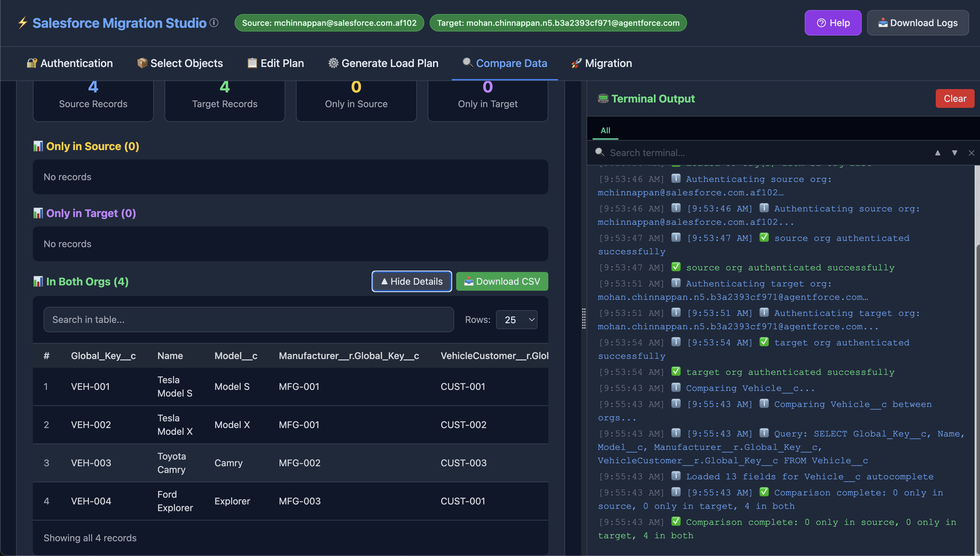
Task: Hide details of In Both Orgs
Action: pyautogui.click(x=412, y=281)
